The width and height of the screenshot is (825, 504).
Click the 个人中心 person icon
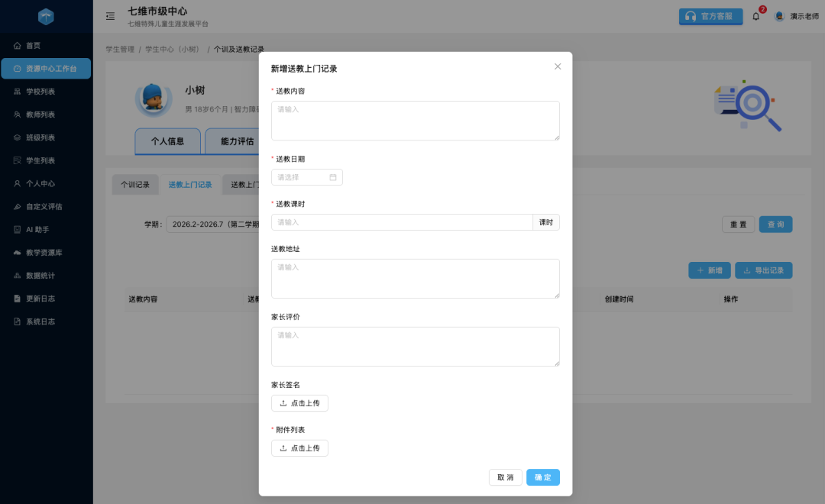tap(18, 183)
